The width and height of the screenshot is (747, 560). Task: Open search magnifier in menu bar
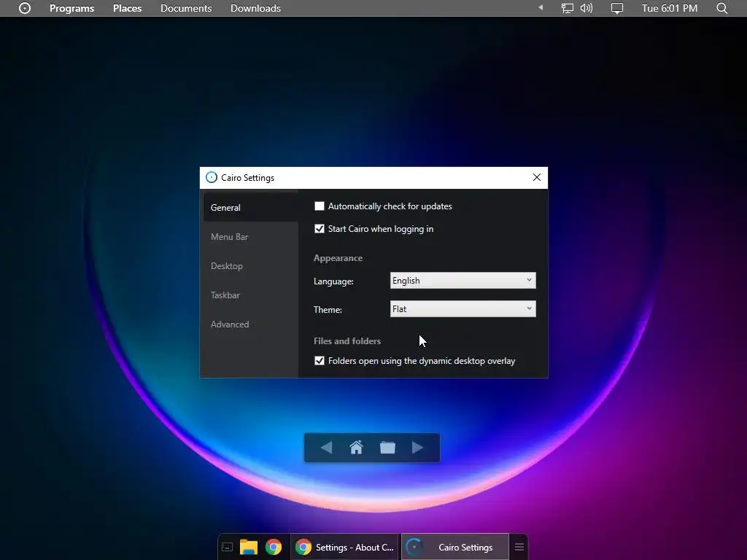pyautogui.click(x=722, y=8)
